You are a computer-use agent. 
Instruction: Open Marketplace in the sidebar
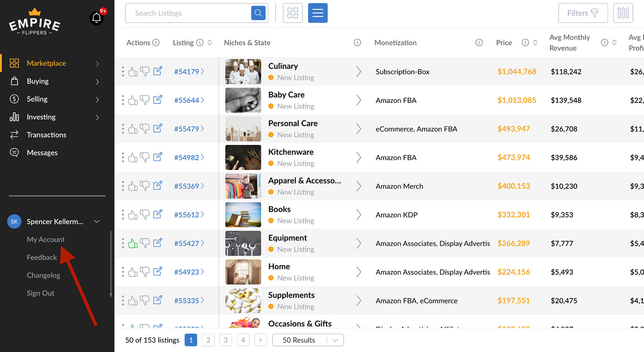[46, 63]
